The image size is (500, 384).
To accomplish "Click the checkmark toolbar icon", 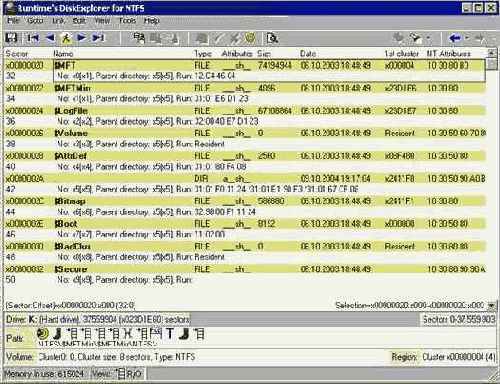I will click(x=218, y=38).
